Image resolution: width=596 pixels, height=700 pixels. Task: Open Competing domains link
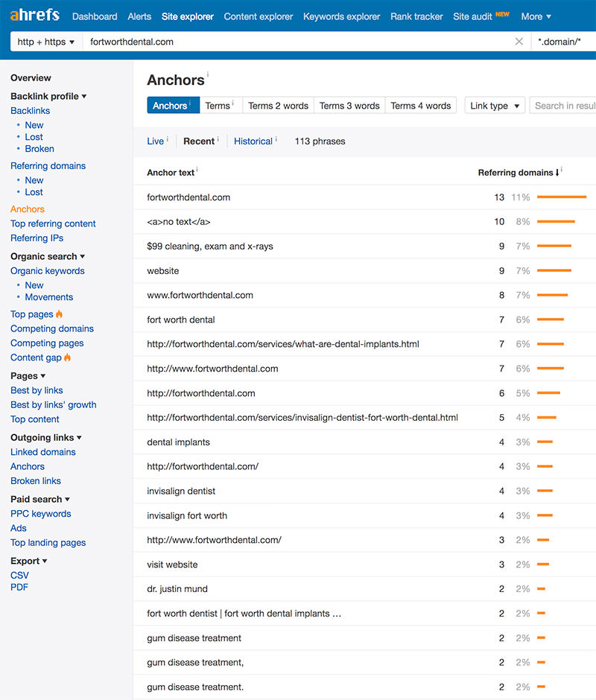point(52,329)
